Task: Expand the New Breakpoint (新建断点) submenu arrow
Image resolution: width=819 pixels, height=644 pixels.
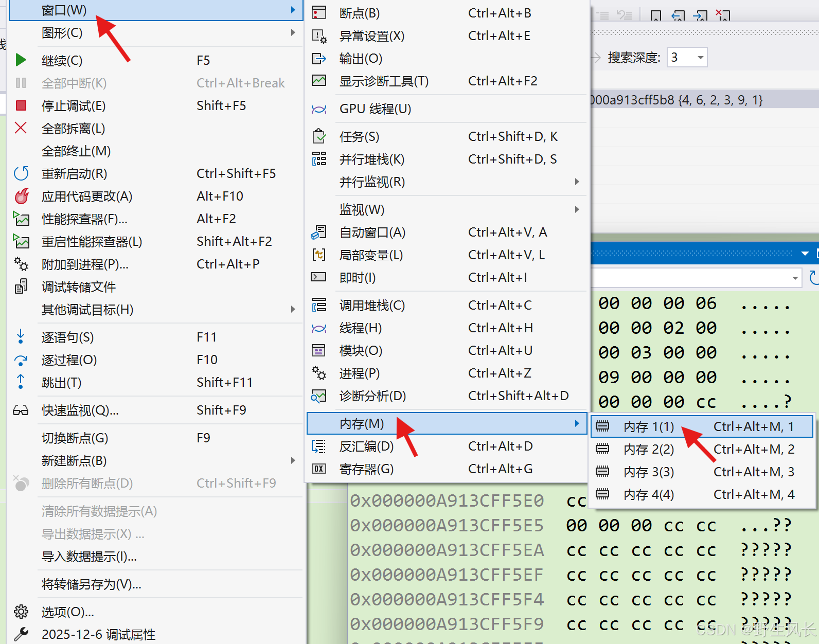Action: [x=293, y=460]
